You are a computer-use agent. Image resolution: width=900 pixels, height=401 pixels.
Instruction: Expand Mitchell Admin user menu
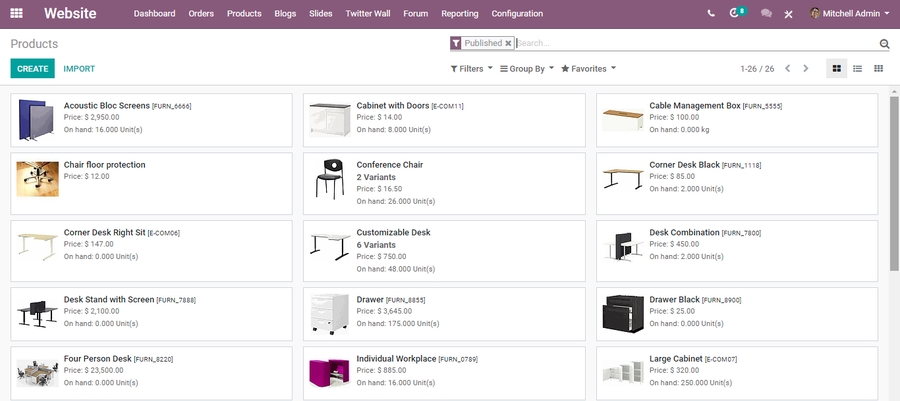point(852,13)
